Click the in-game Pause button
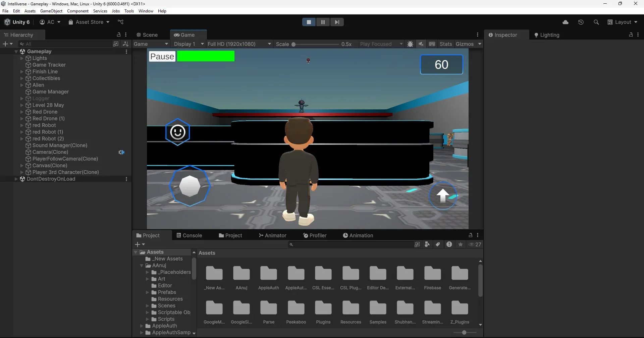Image resolution: width=644 pixels, height=338 pixels. (x=162, y=56)
